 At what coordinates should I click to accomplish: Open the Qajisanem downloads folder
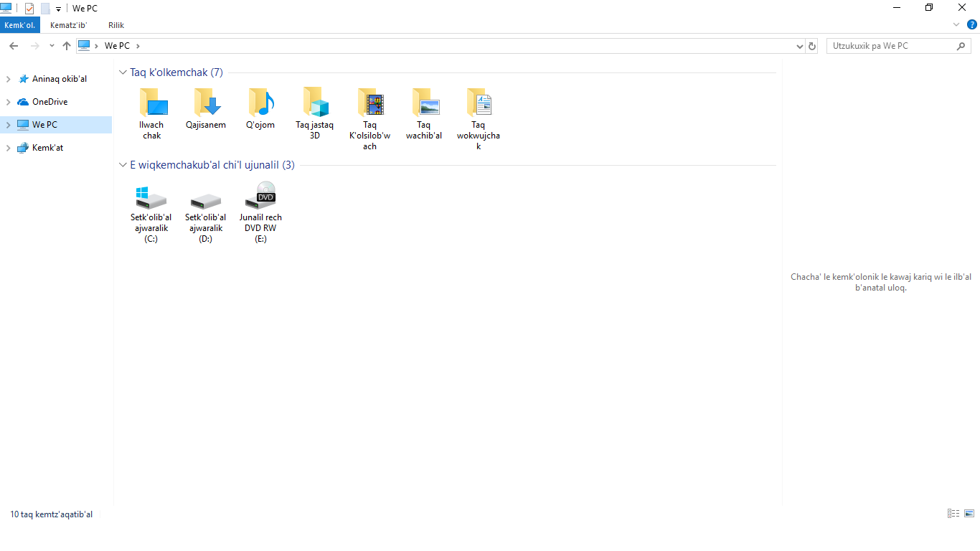click(206, 109)
